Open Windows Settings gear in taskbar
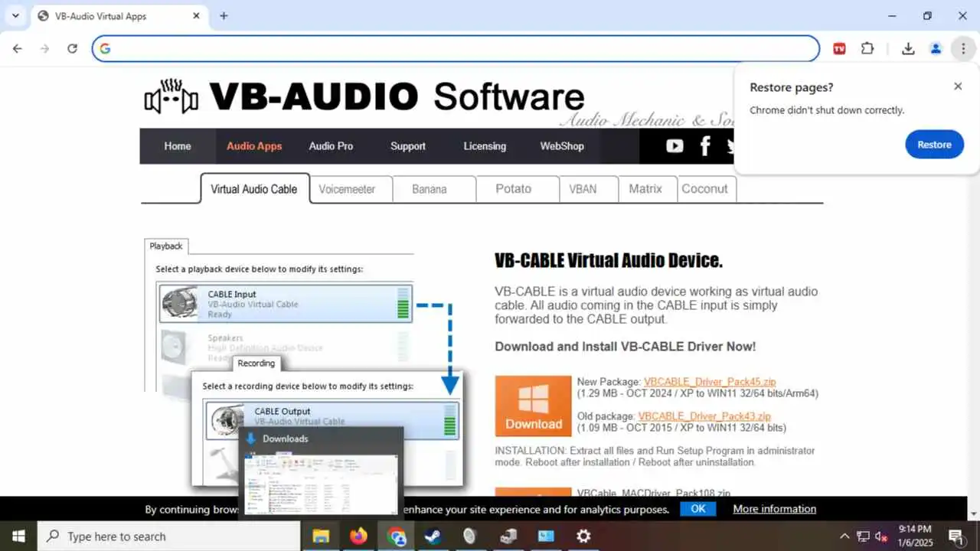980x551 pixels. pyautogui.click(x=583, y=536)
